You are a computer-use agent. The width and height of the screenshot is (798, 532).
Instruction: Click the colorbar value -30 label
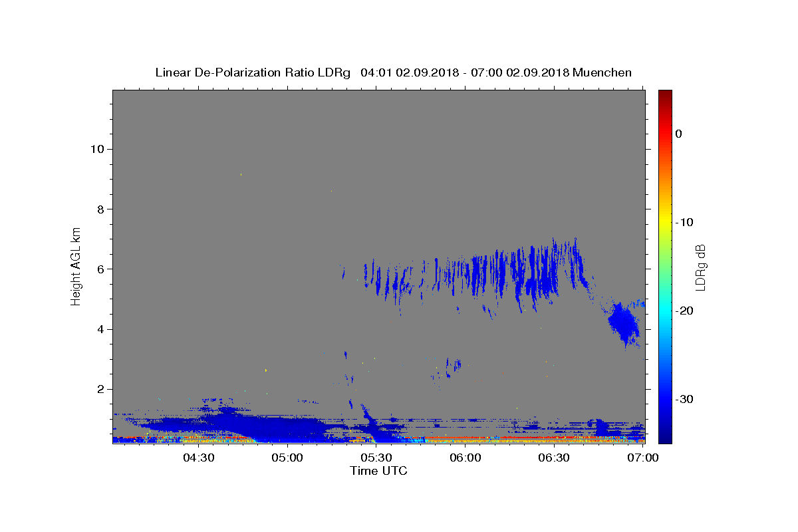(x=684, y=399)
